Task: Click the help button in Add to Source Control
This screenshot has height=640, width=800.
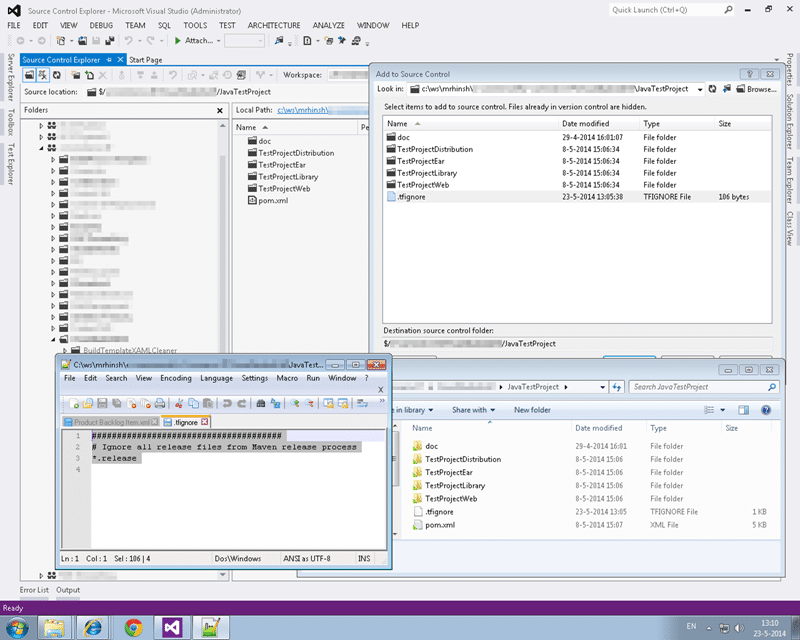Action: tap(749, 74)
